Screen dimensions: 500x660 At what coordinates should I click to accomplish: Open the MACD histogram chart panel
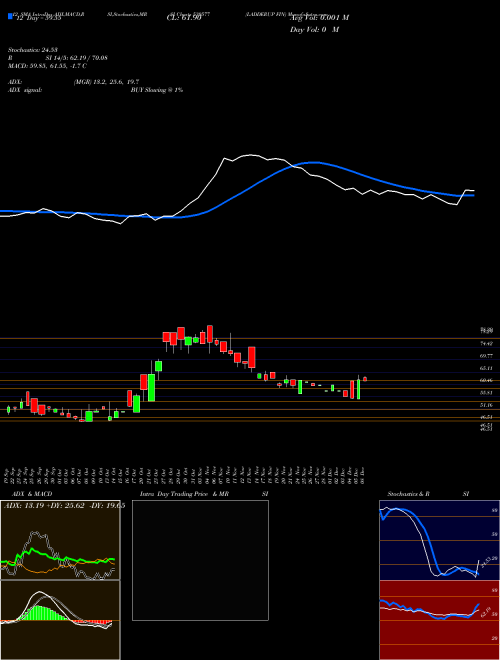(x=60, y=620)
